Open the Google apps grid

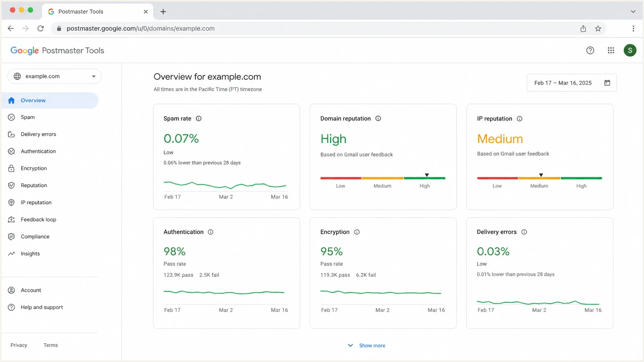[x=611, y=50]
